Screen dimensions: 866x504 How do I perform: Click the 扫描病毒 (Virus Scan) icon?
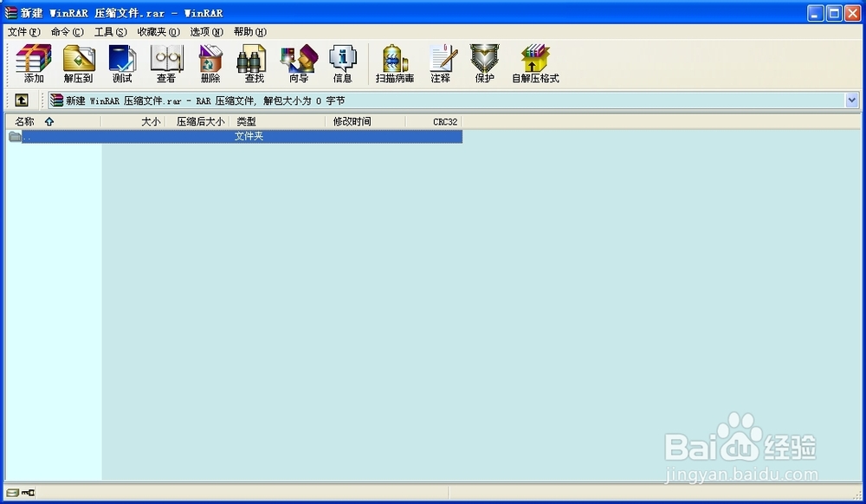click(x=394, y=63)
